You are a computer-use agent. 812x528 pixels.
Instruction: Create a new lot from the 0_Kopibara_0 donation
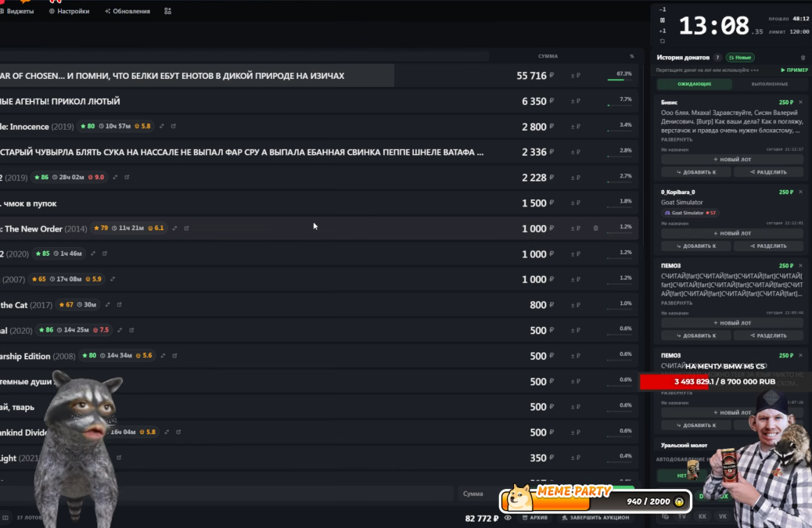point(732,233)
